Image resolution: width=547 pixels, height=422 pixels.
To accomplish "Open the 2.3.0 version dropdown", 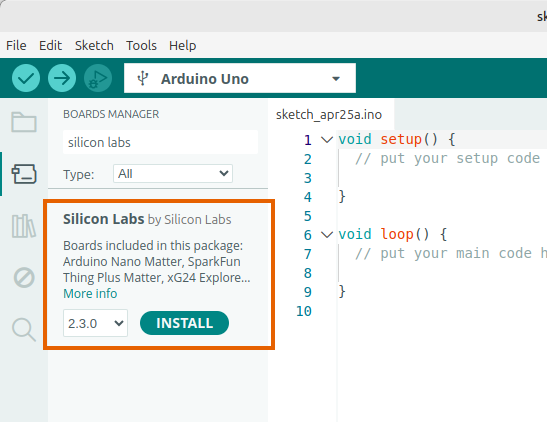I will click(95, 323).
